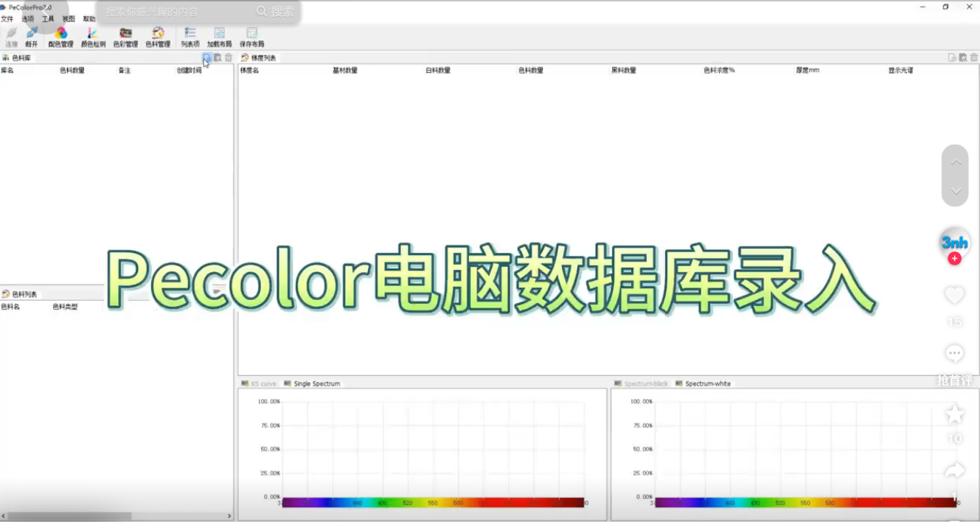Share the video with arrow icon

(x=955, y=471)
